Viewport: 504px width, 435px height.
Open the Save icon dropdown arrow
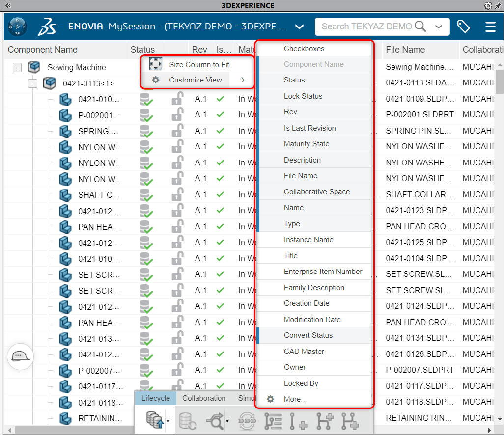[168, 421]
